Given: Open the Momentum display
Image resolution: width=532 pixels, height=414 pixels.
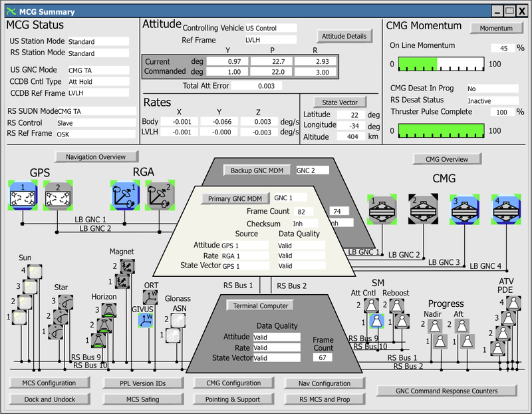Looking at the screenshot, I should click(496, 28).
